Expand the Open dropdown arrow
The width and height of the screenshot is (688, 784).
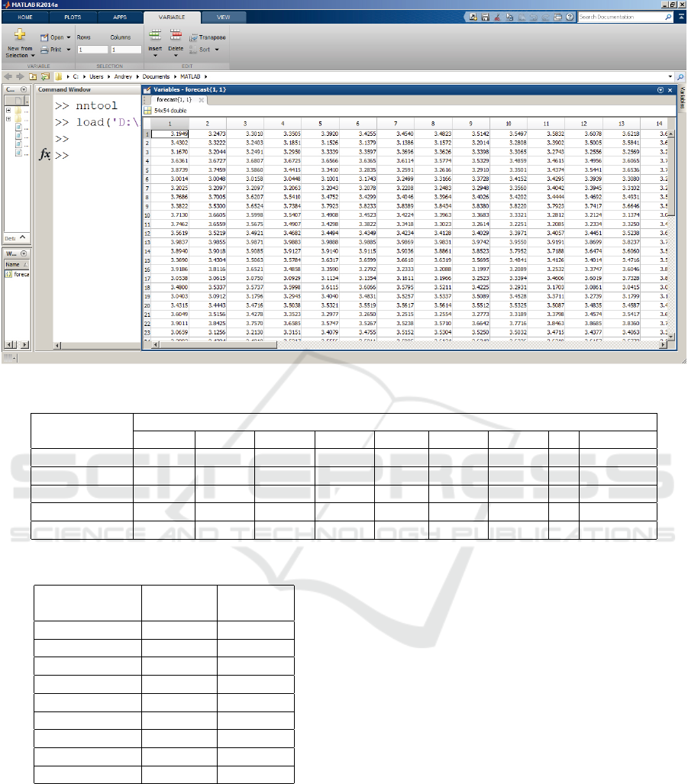(x=69, y=37)
